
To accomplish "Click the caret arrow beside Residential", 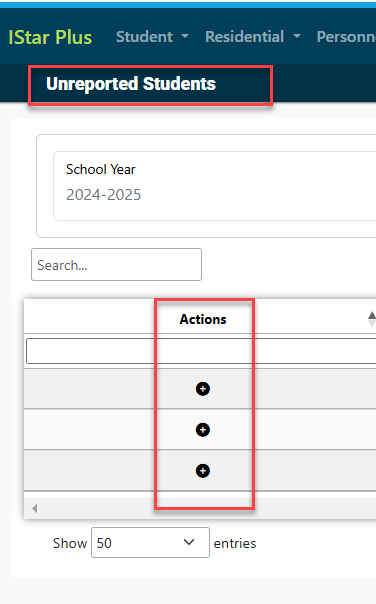I will pyautogui.click(x=297, y=36).
